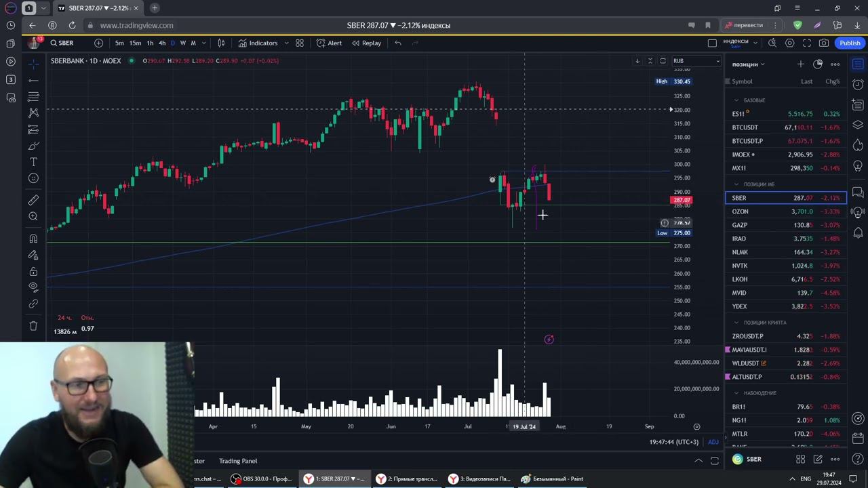Viewport: 868px width, 488px height.
Task: Open the chart patterns drawing tool
Action: click(33, 113)
